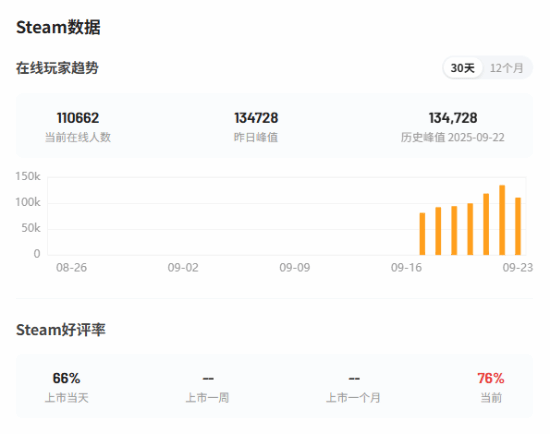
Task: Select the second-tallest orange bar in chart
Action: pyautogui.click(x=486, y=224)
